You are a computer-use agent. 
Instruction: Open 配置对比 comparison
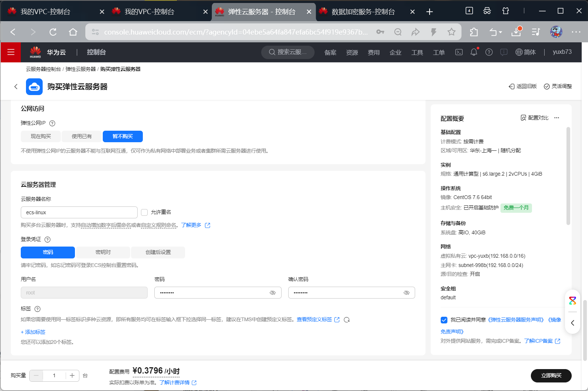pyautogui.click(x=535, y=118)
